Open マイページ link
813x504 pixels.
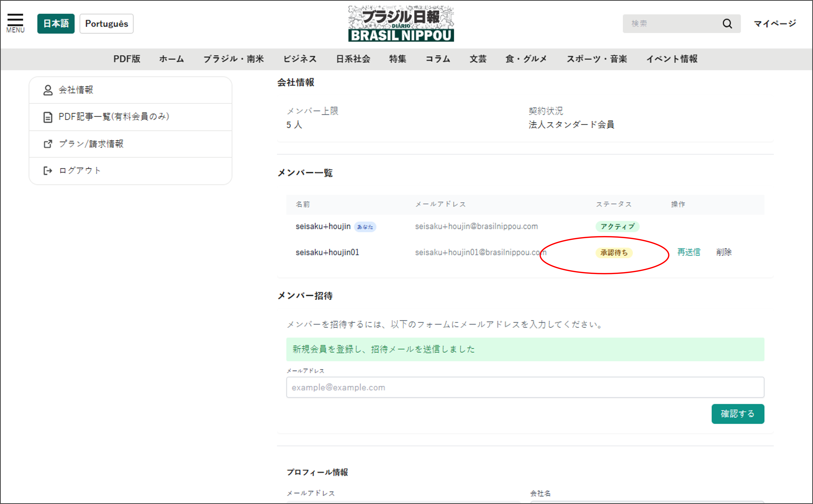pyautogui.click(x=775, y=24)
